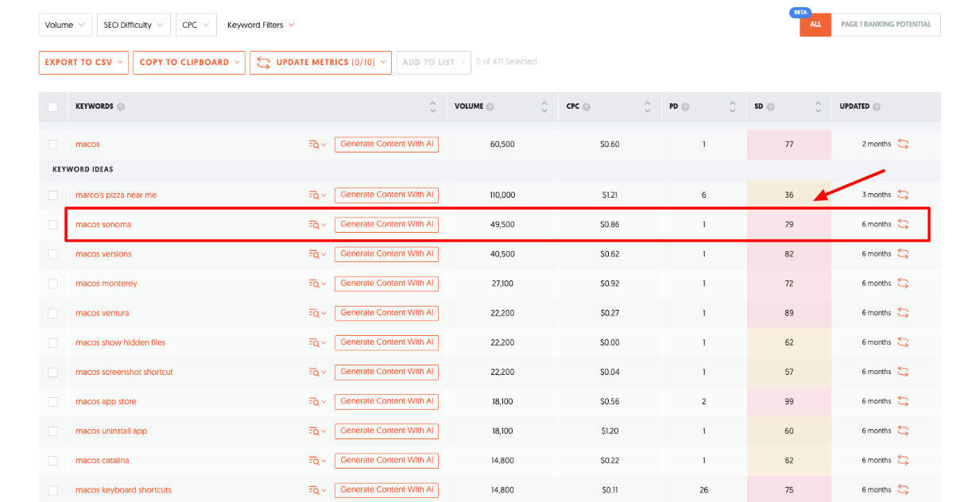
Task: Select the All tab
Action: [x=815, y=25]
